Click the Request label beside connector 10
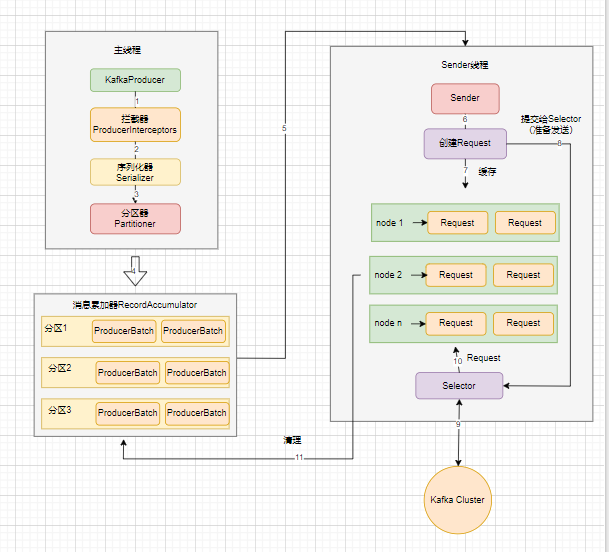609x552 pixels. (x=484, y=358)
